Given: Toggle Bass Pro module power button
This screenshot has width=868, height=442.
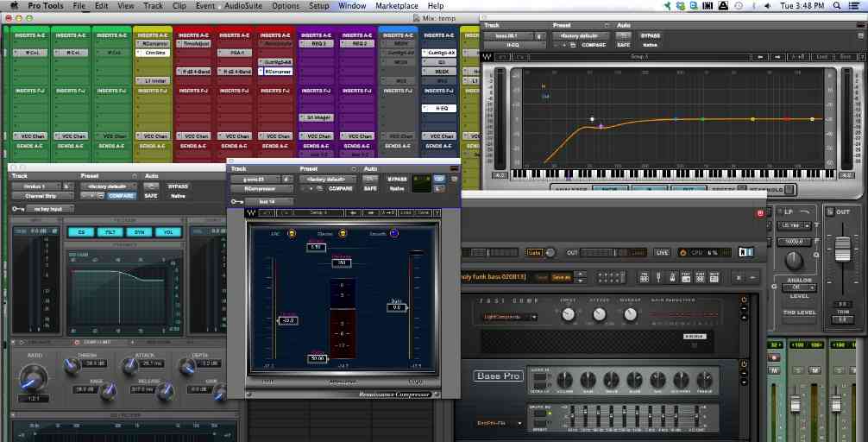Looking at the screenshot, I should tap(744, 364).
